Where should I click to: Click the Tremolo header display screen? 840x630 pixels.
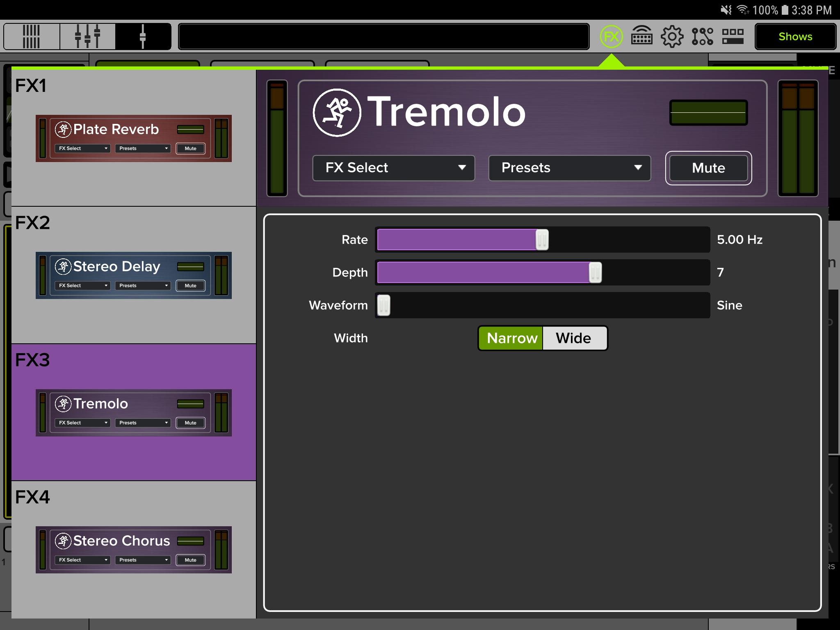pyautogui.click(x=708, y=112)
